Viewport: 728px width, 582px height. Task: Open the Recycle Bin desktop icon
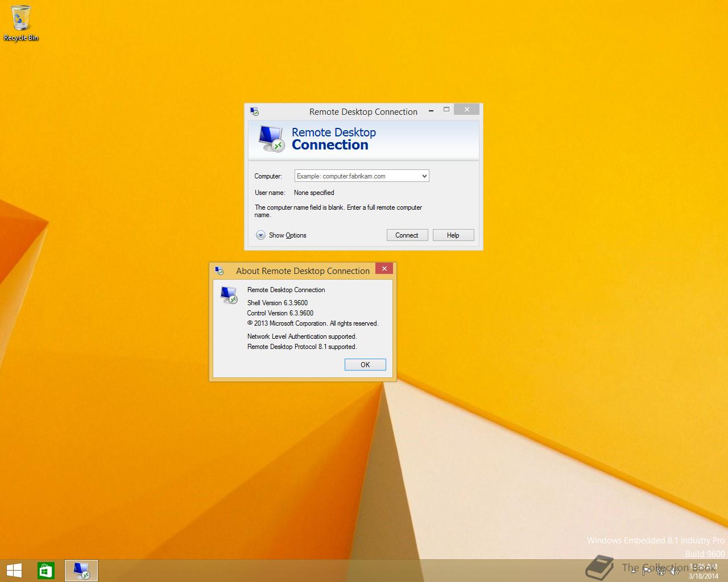point(21,23)
